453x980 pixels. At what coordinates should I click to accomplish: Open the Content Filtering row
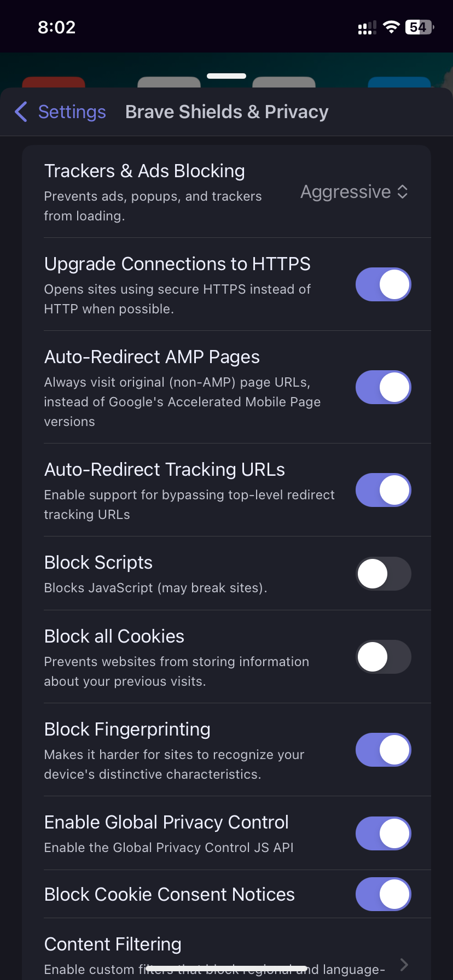click(x=226, y=949)
